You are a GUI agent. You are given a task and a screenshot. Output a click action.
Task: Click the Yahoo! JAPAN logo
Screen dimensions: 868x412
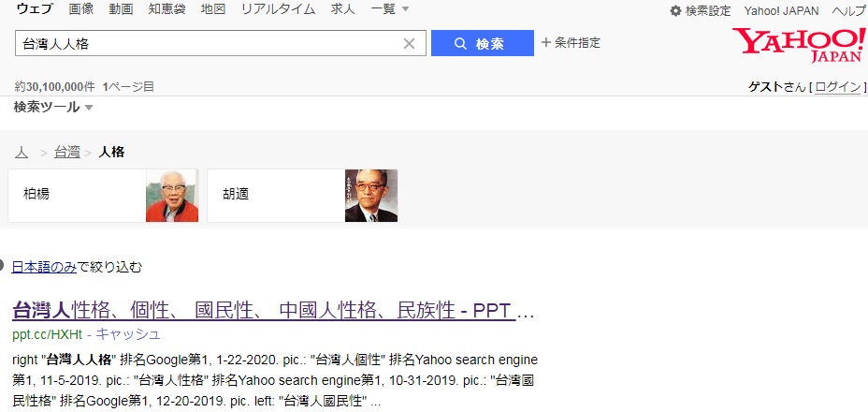click(798, 44)
